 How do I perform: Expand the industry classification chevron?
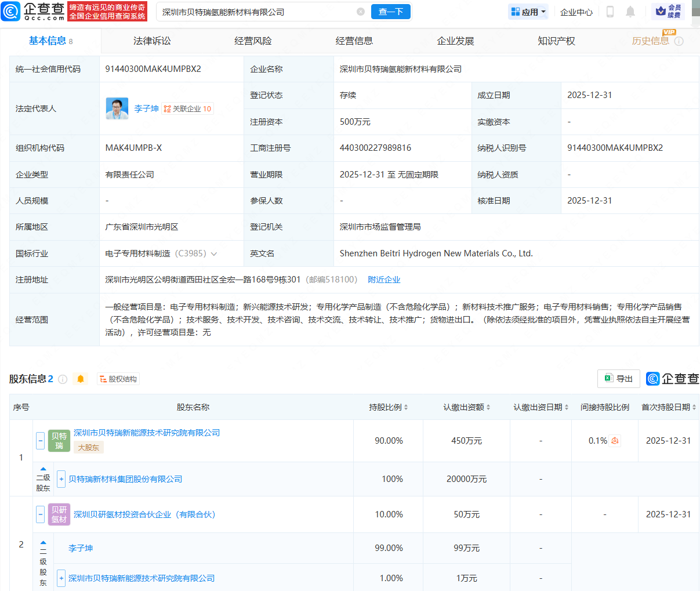tap(214, 254)
